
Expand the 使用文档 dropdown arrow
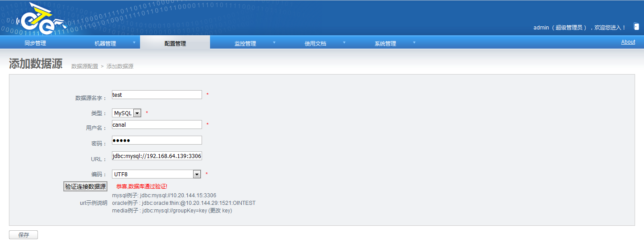344,43
